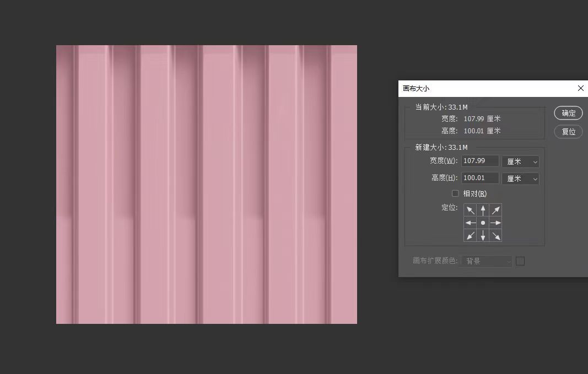Anchor canvas to middle-left arrow

pos(470,223)
